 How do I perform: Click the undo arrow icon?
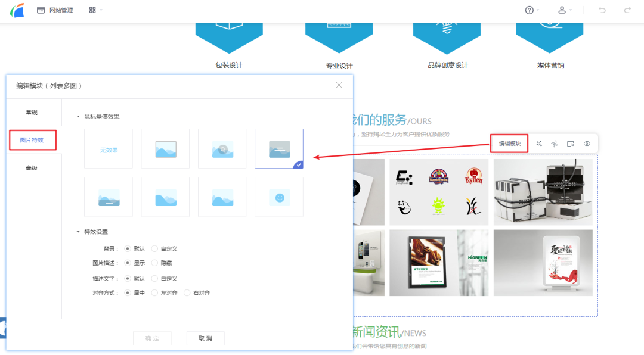click(x=602, y=10)
